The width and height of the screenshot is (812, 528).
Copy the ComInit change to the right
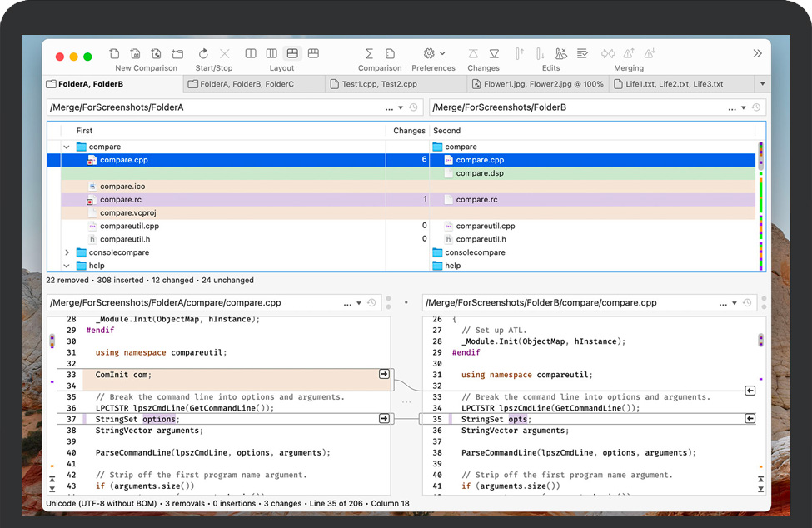pos(384,375)
